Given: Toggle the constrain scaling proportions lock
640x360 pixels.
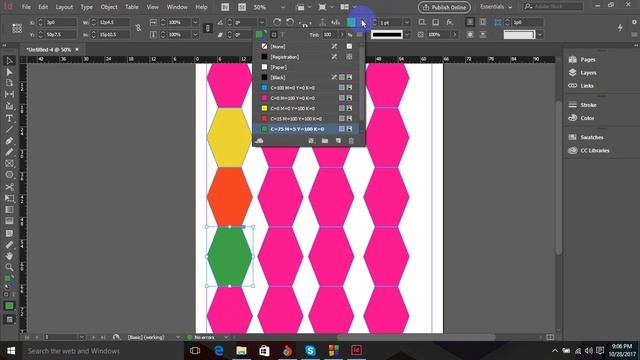Looking at the screenshot, I should 208,28.
